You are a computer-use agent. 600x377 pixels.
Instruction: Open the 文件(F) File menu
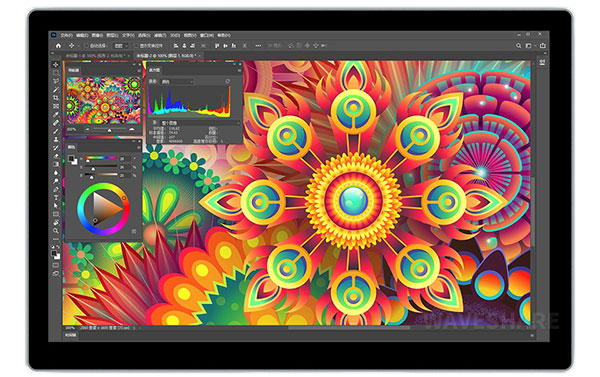[66, 35]
